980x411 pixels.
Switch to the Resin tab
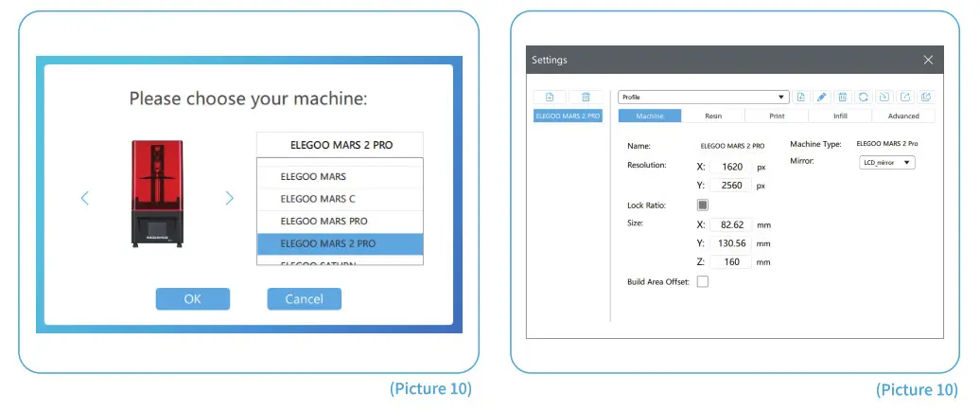tap(713, 116)
